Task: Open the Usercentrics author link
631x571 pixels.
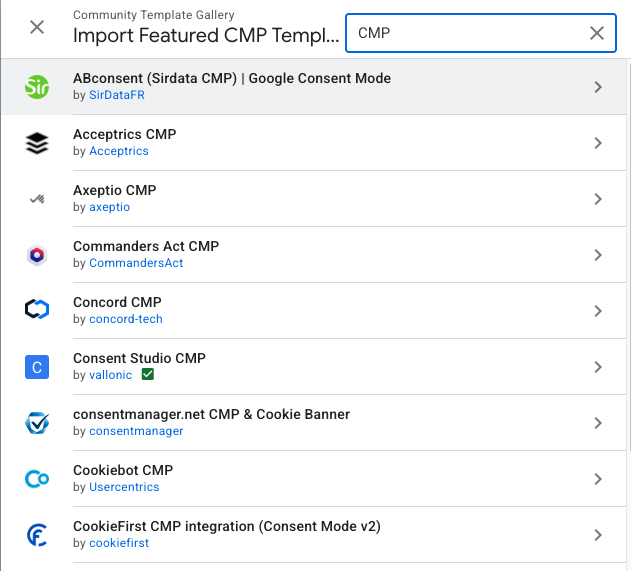Action: coord(124,487)
